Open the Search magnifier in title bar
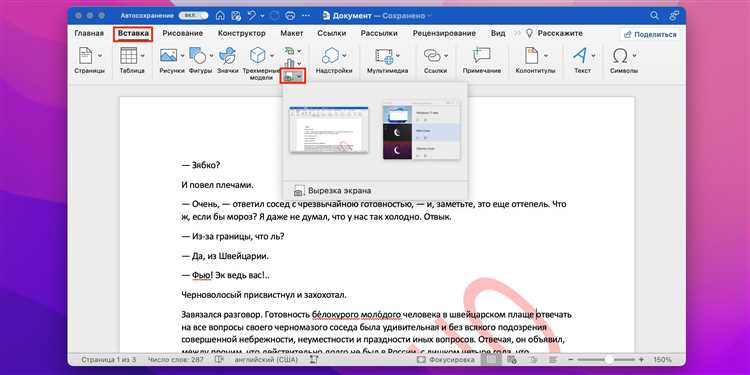750x375 pixels. [654, 16]
